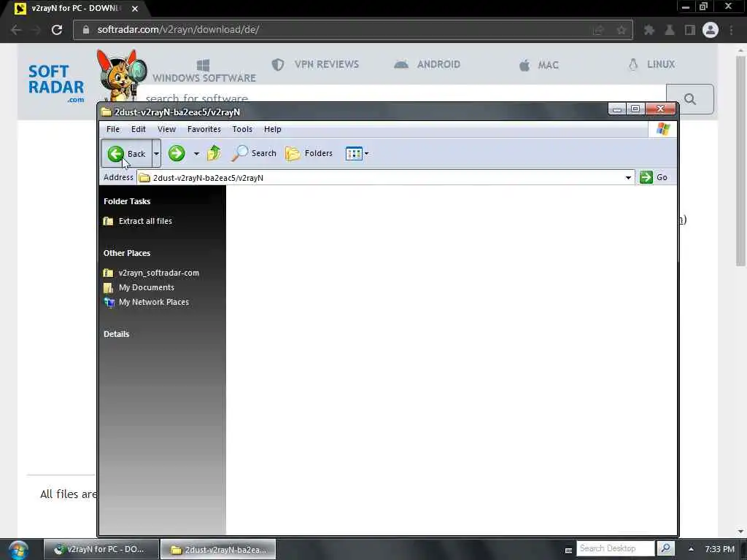
Task: Open VPN Reviews on SoftRadar
Action: pyautogui.click(x=315, y=64)
